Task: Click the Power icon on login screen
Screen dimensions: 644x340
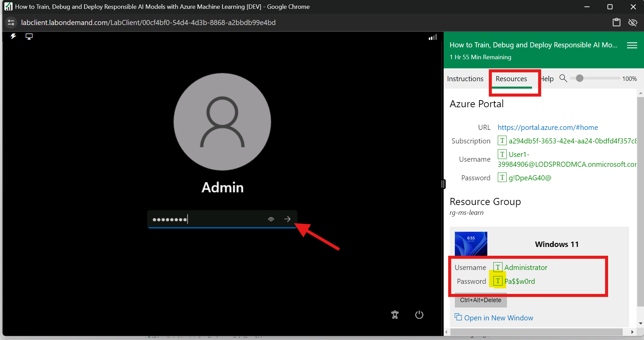Action: [x=419, y=315]
